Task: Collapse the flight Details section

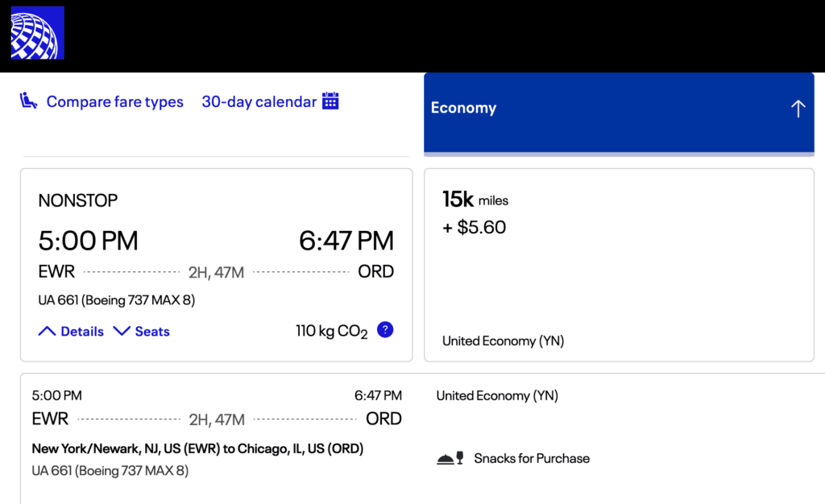Action: [72, 331]
